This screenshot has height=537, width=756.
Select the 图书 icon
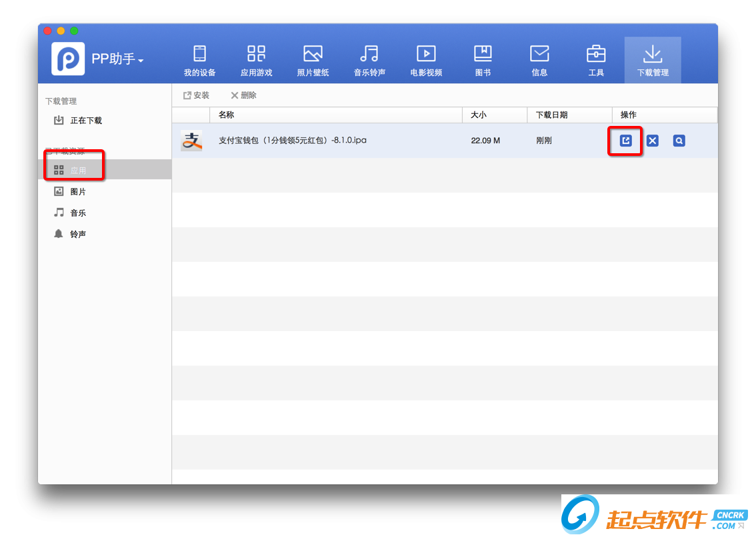click(483, 59)
